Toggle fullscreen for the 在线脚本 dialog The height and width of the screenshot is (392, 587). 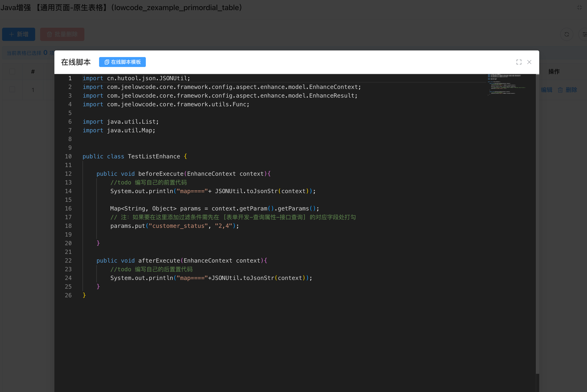click(519, 62)
